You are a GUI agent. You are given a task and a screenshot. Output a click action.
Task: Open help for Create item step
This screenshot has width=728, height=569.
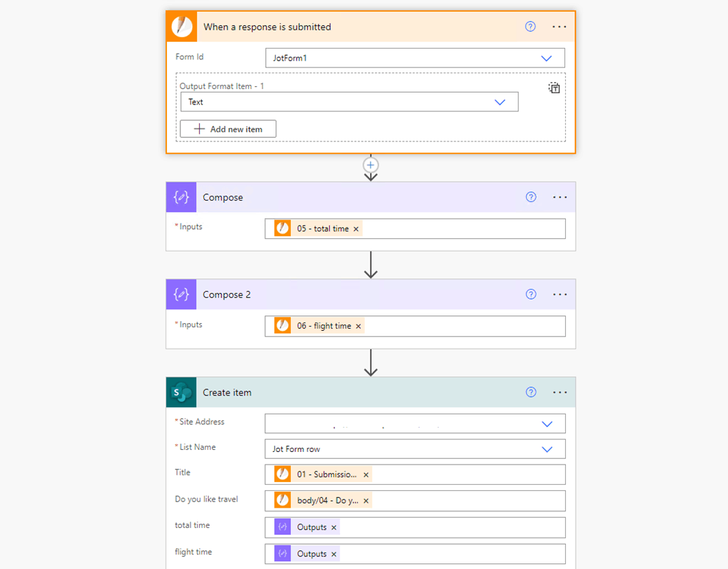tap(530, 392)
